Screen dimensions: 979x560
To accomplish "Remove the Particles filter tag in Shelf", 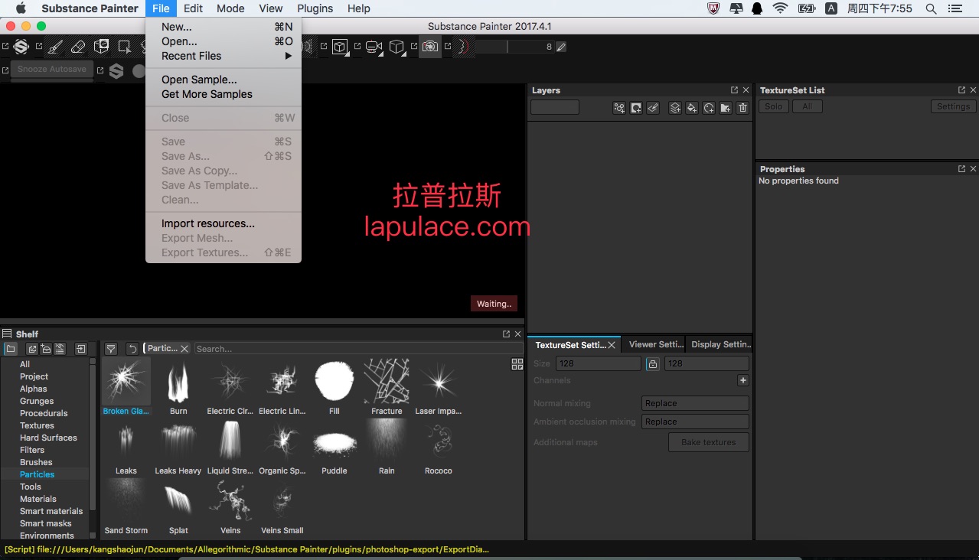I will (184, 349).
